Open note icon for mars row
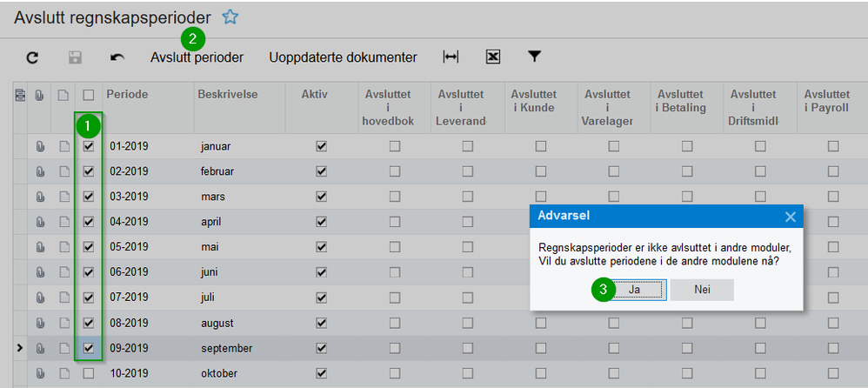Viewport: 868px width, 388px height. [x=63, y=197]
